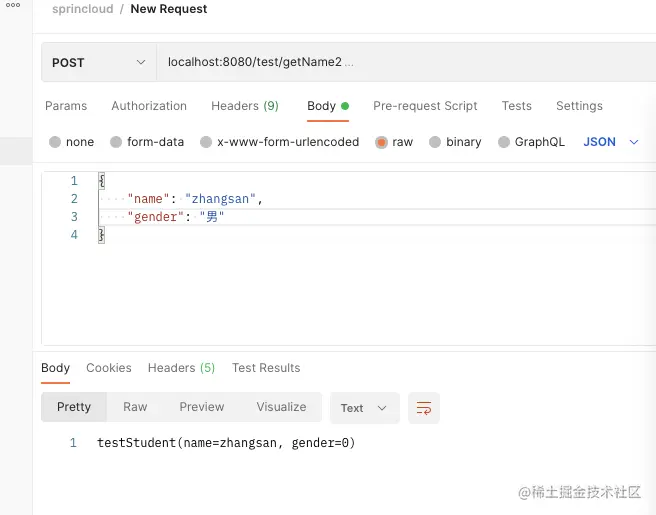Open the Text response format dropdown
Image resolution: width=656 pixels, height=515 pixels.
click(x=364, y=408)
